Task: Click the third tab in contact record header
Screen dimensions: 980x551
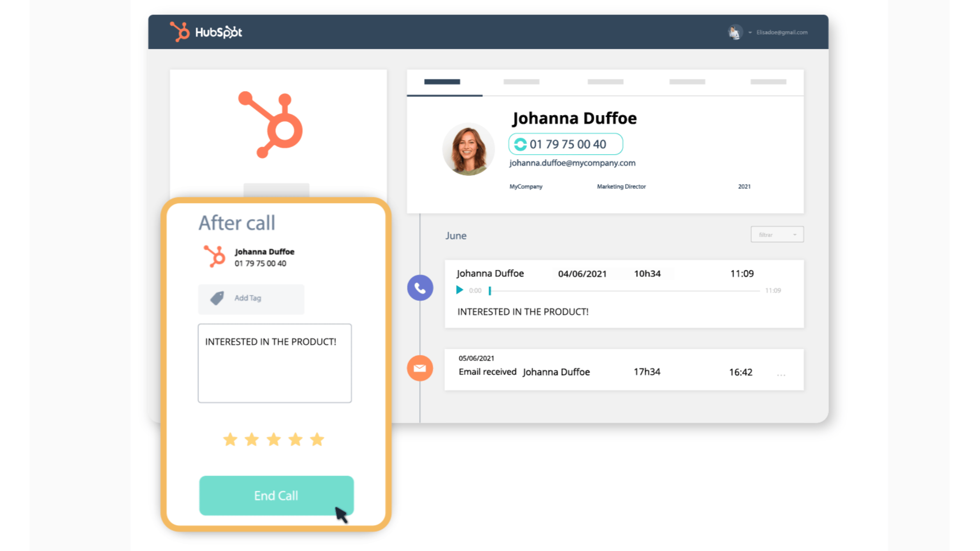Action: (605, 83)
